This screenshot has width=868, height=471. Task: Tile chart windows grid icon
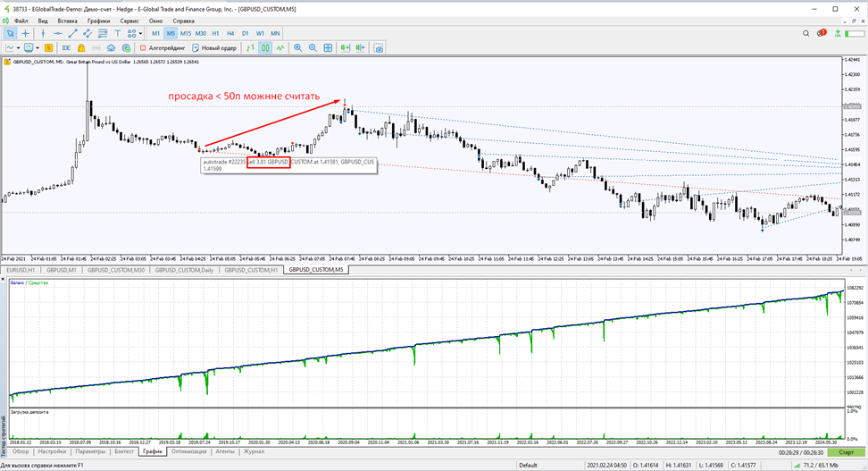(328, 48)
